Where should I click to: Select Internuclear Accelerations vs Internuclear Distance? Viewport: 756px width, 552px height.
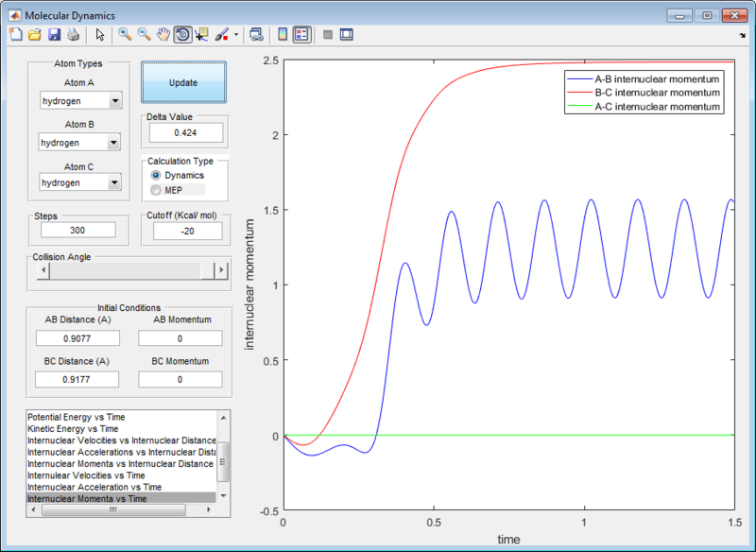click(x=121, y=452)
